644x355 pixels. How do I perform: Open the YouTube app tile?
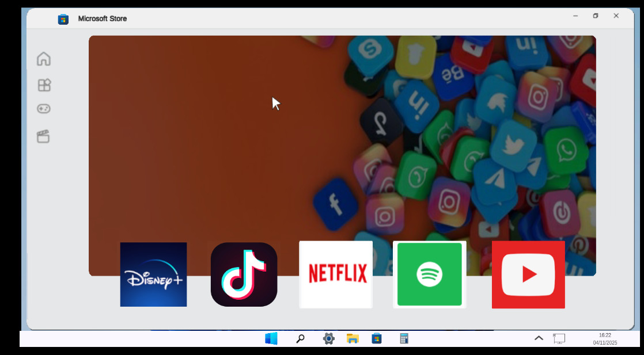528,274
